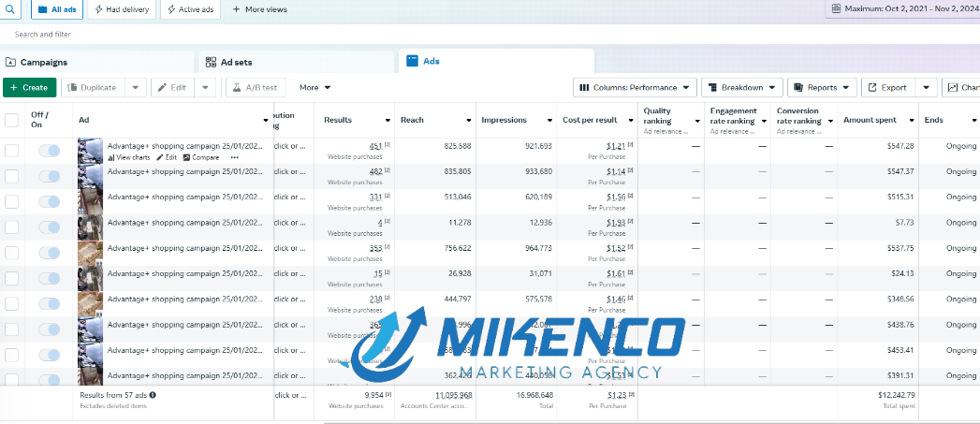Sort by Amount spent column
This screenshot has height=424, width=980.
click(870, 120)
